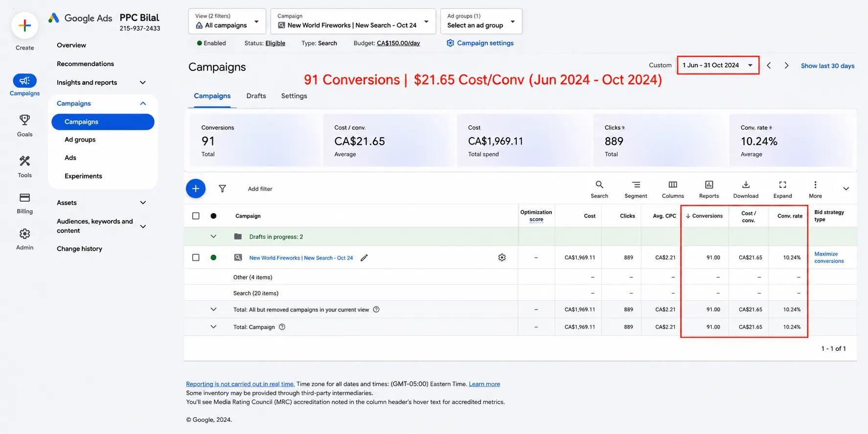The width and height of the screenshot is (868, 434).
Task: Click the Google Ads logo
Action: (x=80, y=18)
